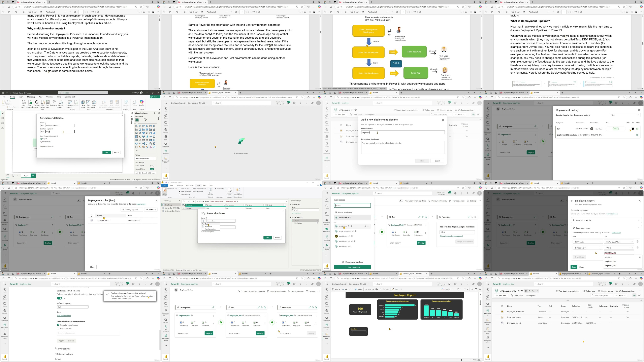Image resolution: width=644 pixels, height=362 pixels.
Task: Switch to Table view in Power BI Desktop
Action: (x=2, y=118)
